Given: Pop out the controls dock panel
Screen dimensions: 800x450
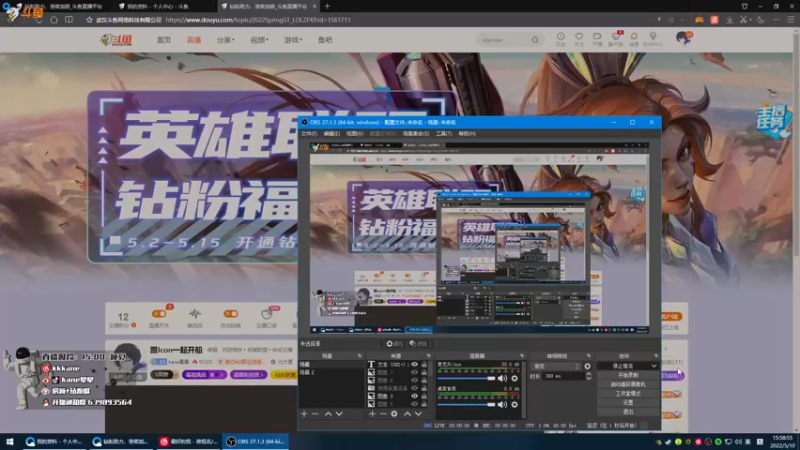Looking at the screenshot, I should click(x=656, y=356).
